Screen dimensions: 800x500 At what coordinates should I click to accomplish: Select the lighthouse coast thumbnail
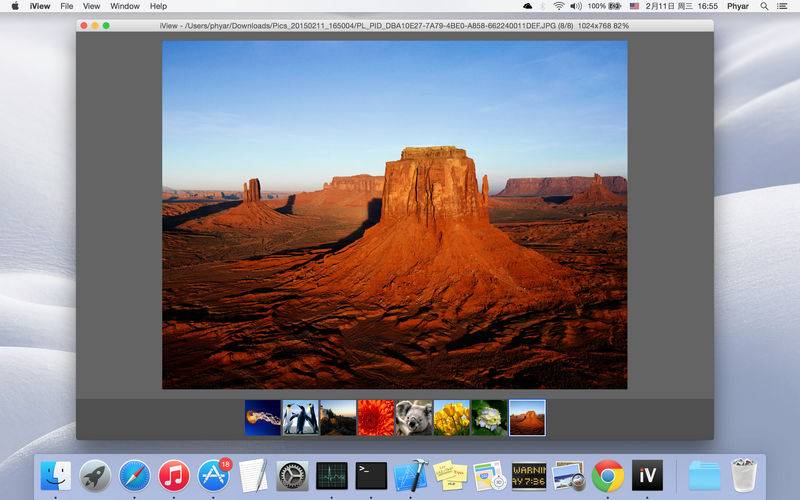coord(338,418)
